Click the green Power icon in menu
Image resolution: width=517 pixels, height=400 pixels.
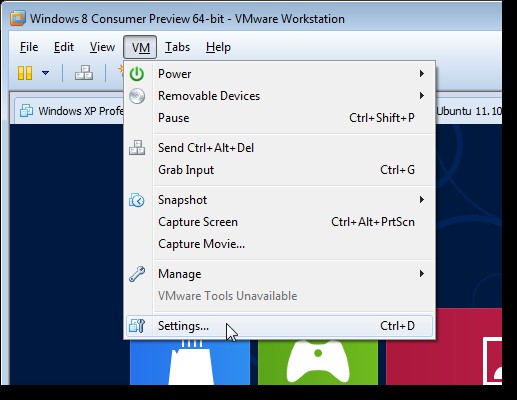point(137,74)
